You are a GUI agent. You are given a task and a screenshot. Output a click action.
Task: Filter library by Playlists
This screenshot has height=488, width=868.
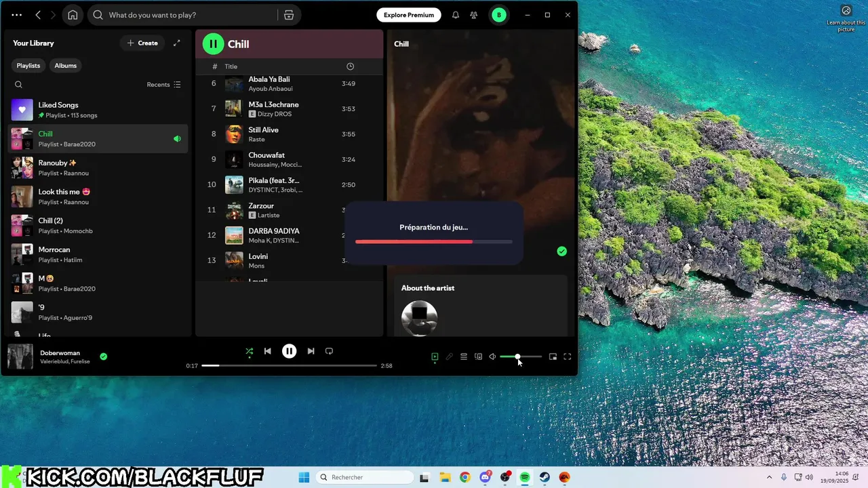tap(28, 66)
